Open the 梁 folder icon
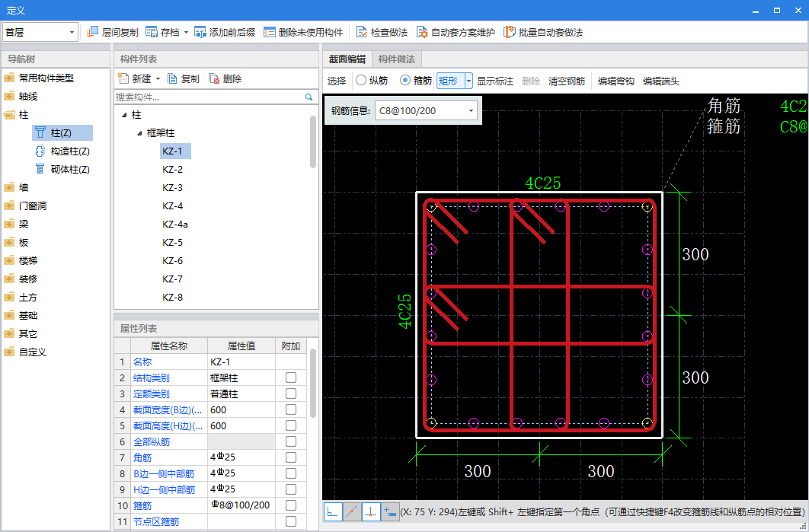 click(x=9, y=225)
